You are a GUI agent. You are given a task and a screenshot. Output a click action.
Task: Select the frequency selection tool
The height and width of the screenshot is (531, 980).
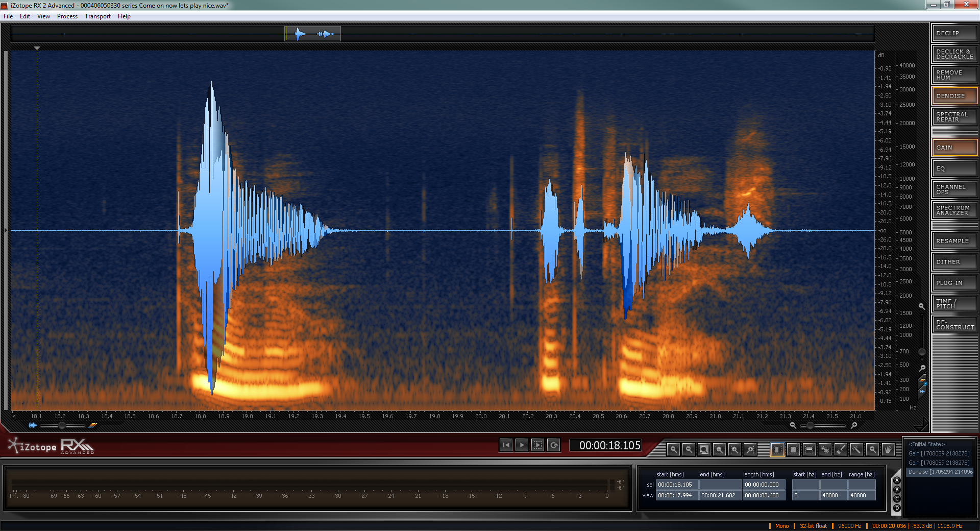point(809,449)
